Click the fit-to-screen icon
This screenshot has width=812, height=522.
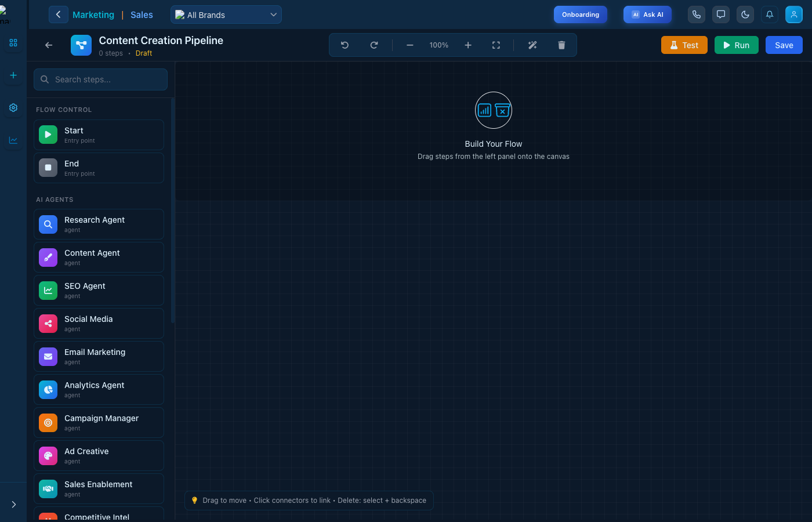pos(496,45)
